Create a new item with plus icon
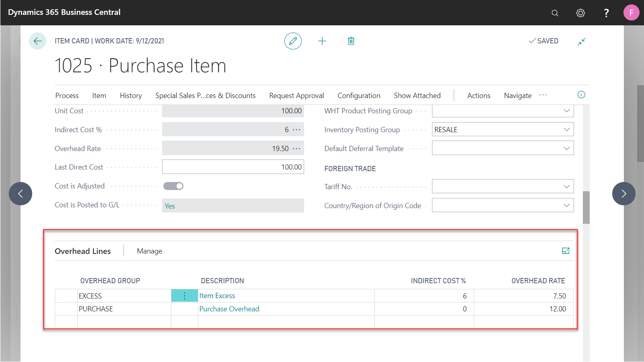The image size is (644, 362). click(322, 41)
